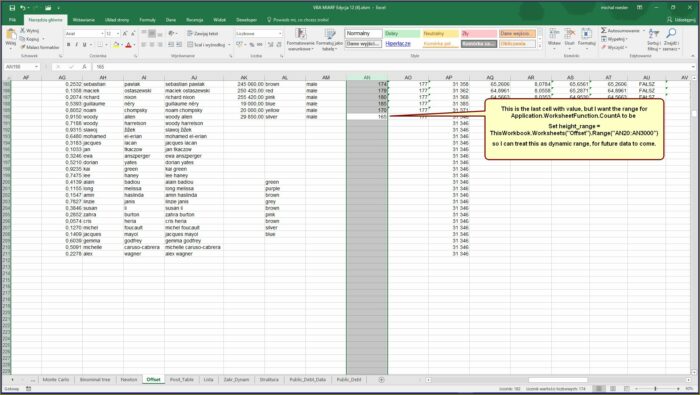Save the workbook from the quick access toolbar
The width and height of the screenshot is (700, 395).
tap(12, 8)
